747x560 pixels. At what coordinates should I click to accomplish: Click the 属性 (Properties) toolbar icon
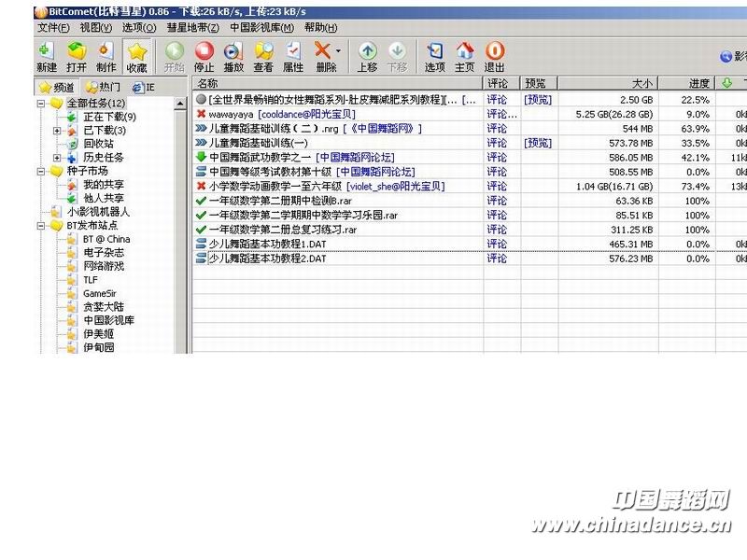[293, 55]
